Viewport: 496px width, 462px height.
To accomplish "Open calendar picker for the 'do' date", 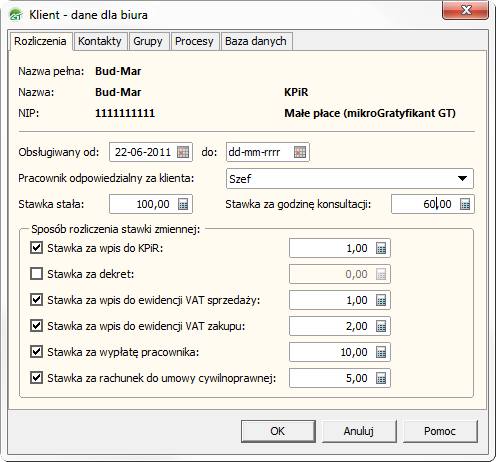I will pos(300,152).
